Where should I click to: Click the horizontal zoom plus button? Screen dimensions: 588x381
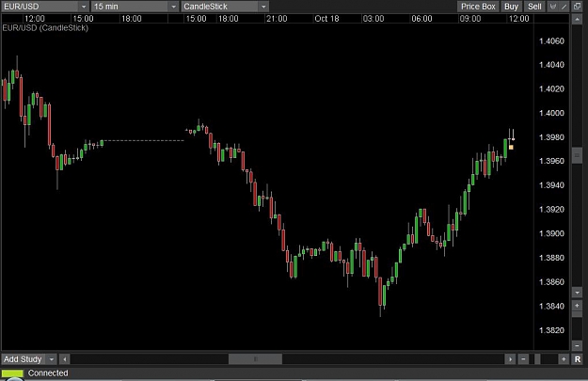click(564, 359)
